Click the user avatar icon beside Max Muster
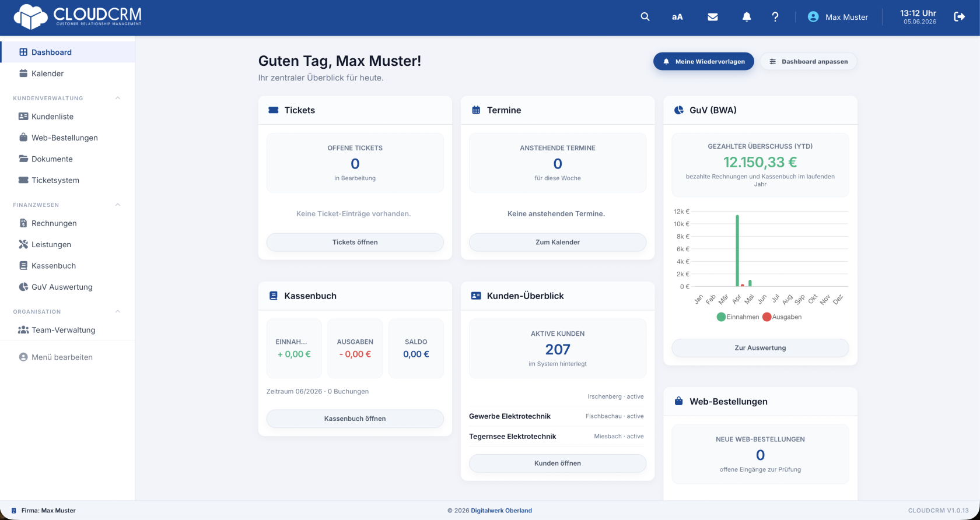Viewport: 980px width, 520px height. tap(813, 17)
